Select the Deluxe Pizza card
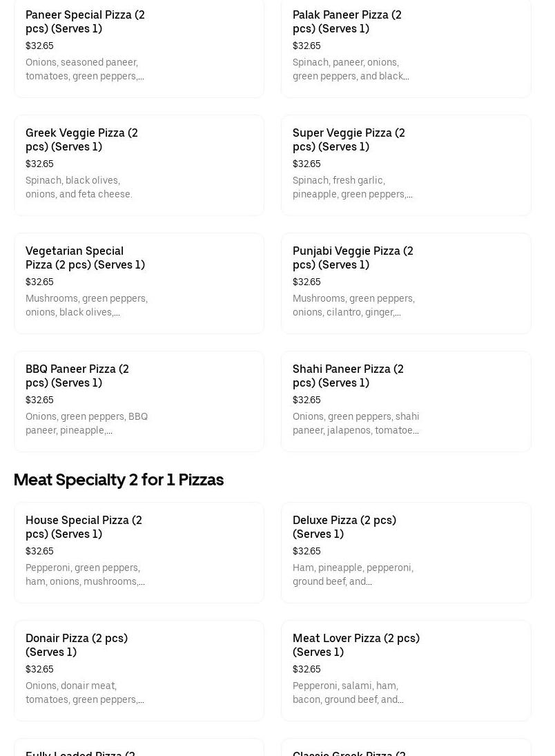This screenshot has height=756, width=555. tap(406, 552)
